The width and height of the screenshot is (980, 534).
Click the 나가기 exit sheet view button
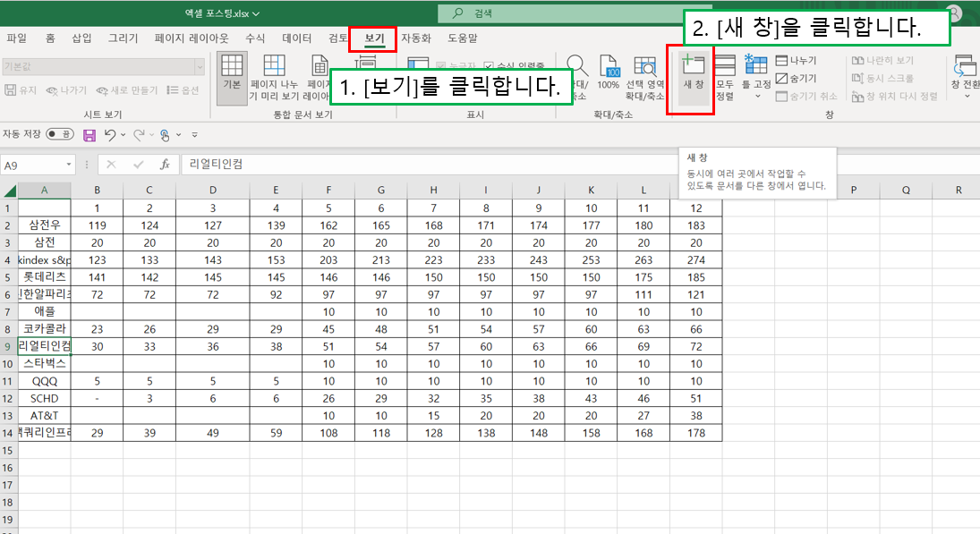(66, 90)
